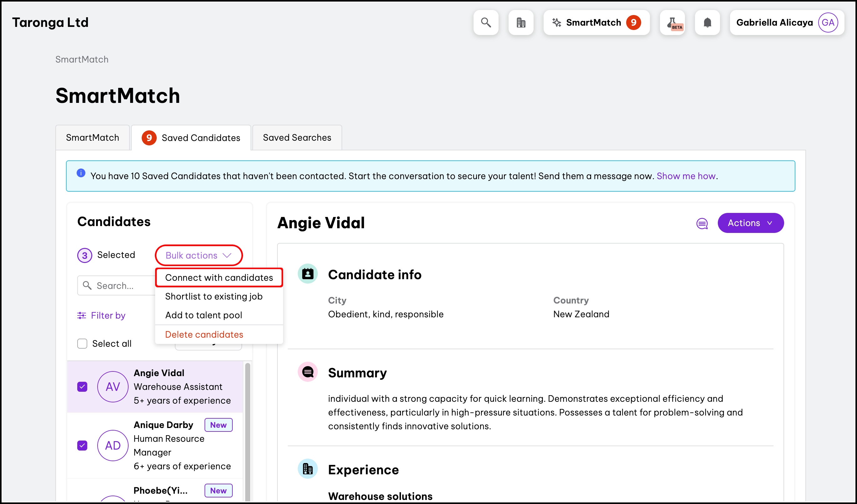857x504 pixels.
Task: Click the AD avatar for Anique Darby
Action: pos(113,445)
